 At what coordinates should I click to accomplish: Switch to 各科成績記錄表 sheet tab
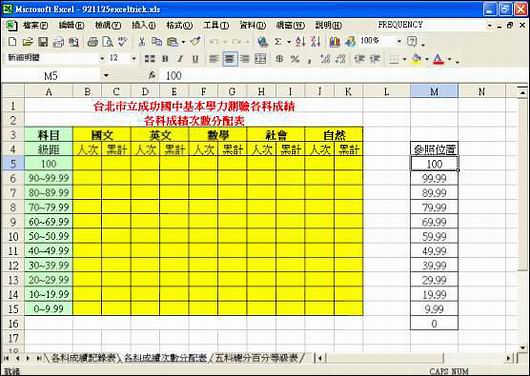tap(83, 358)
